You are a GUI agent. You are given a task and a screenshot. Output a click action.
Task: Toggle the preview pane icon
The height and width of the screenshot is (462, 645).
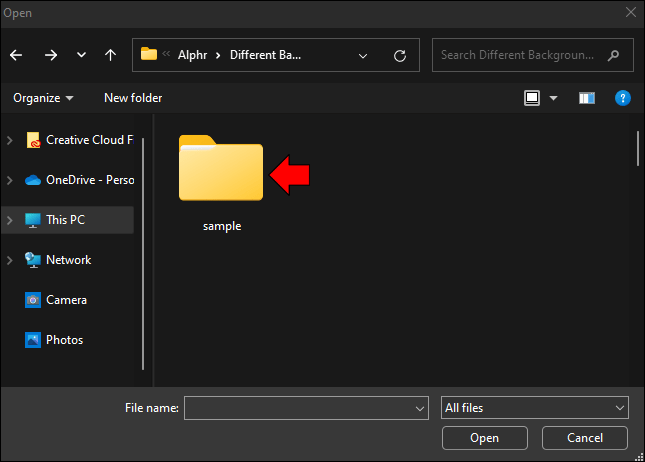tap(587, 98)
